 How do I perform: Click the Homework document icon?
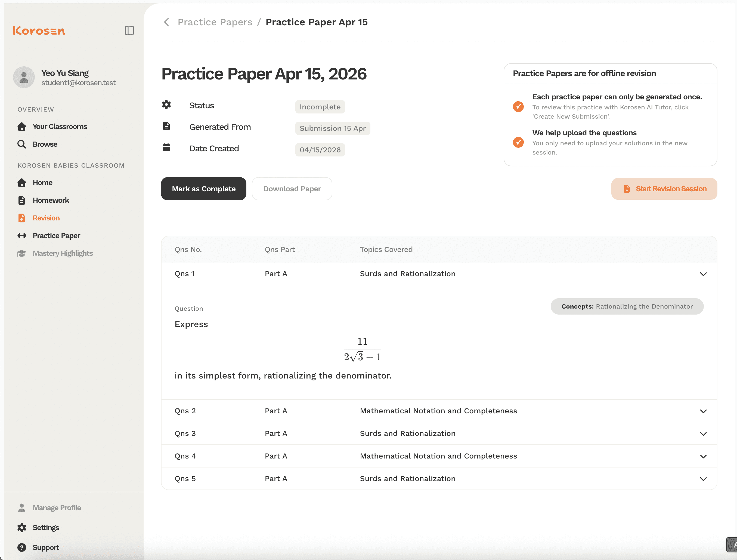click(22, 200)
